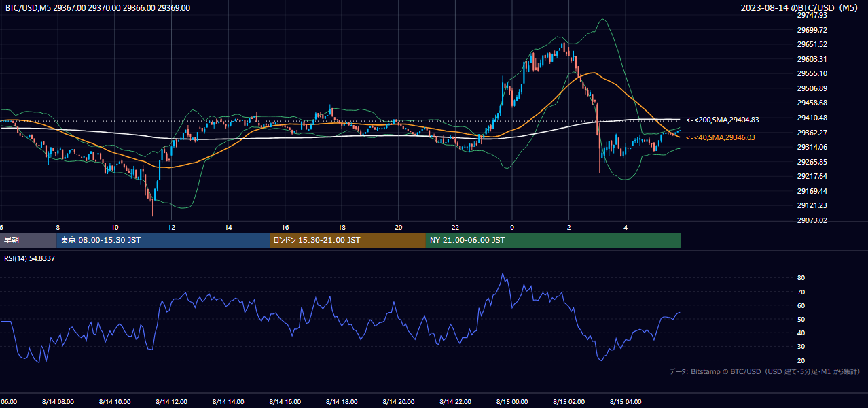Click price axis label 29747.93
Screen dimensions: 868x408
(812, 15)
